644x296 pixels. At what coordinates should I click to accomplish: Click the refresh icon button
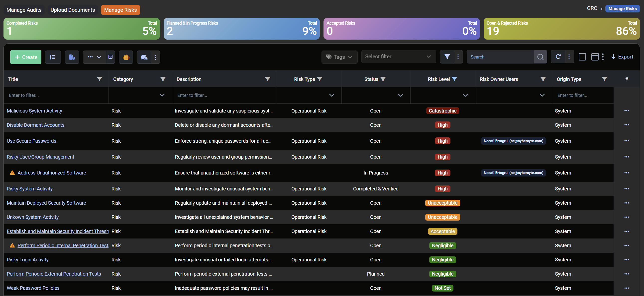pos(558,57)
